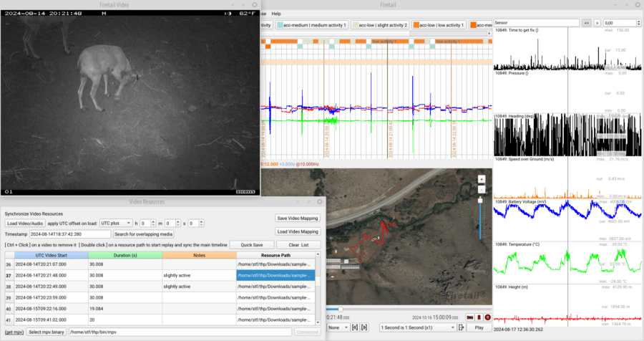Expand the None selection dropdown
This screenshot has height=341, width=644.
coord(338,327)
